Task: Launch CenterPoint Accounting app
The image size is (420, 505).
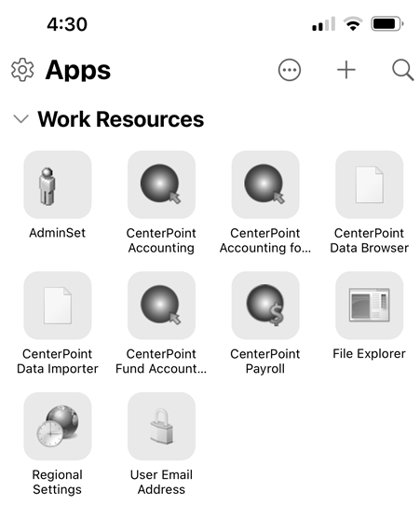Action: click(161, 184)
